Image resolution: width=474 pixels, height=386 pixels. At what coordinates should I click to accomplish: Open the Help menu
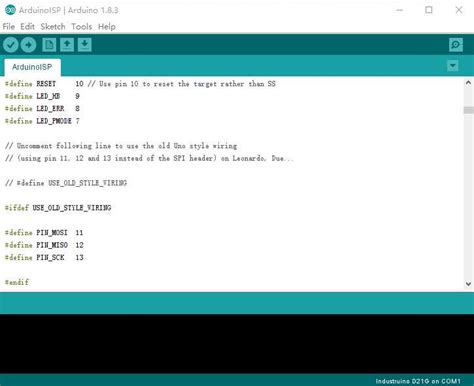point(107,27)
